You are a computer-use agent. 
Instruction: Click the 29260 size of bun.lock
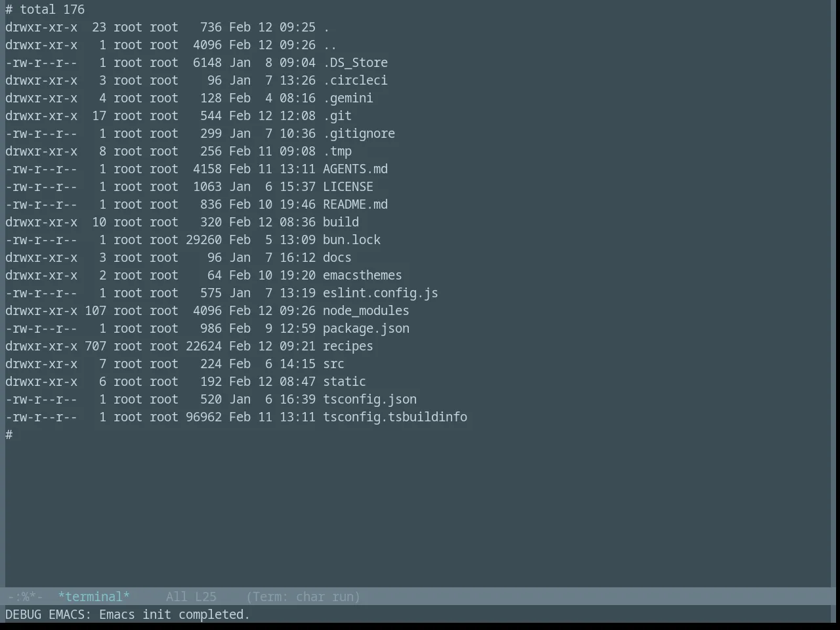[204, 240]
